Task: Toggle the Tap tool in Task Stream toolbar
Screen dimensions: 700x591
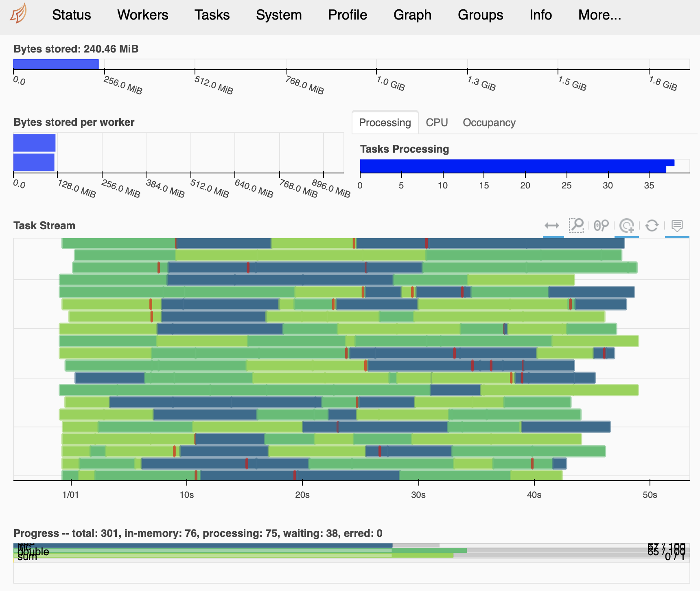Action: (x=627, y=225)
